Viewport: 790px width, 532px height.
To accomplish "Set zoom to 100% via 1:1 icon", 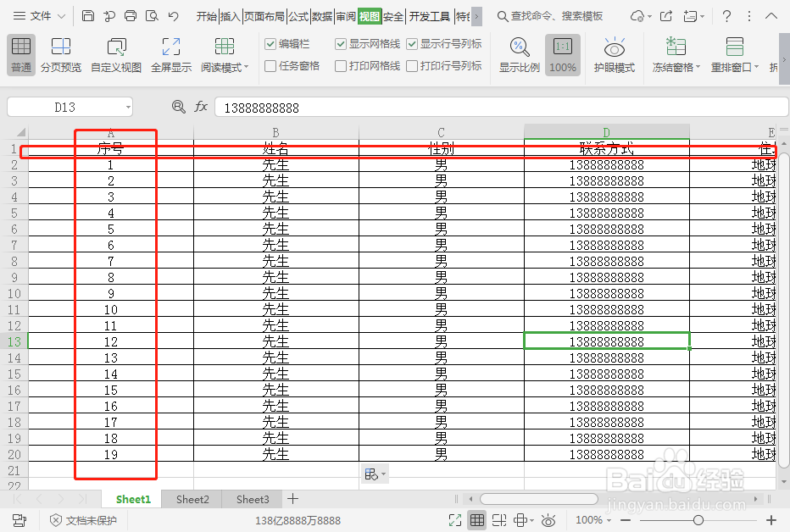I will (x=563, y=55).
